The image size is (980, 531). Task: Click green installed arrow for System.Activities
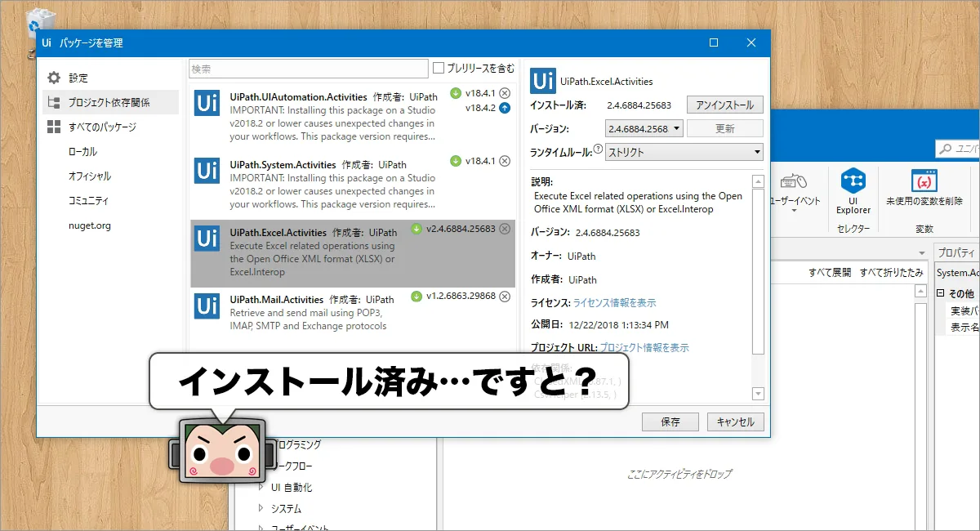pyautogui.click(x=456, y=161)
